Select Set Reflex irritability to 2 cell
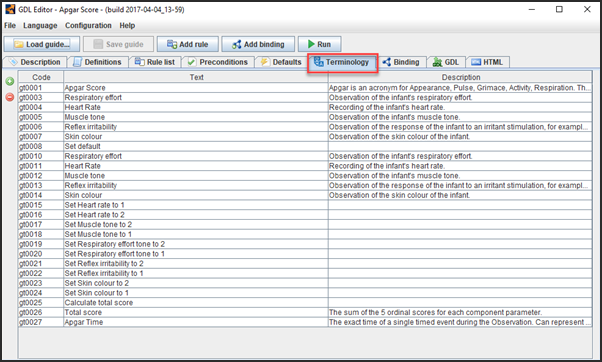The width and height of the screenshot is (602, 362). [x=196, y=264]
